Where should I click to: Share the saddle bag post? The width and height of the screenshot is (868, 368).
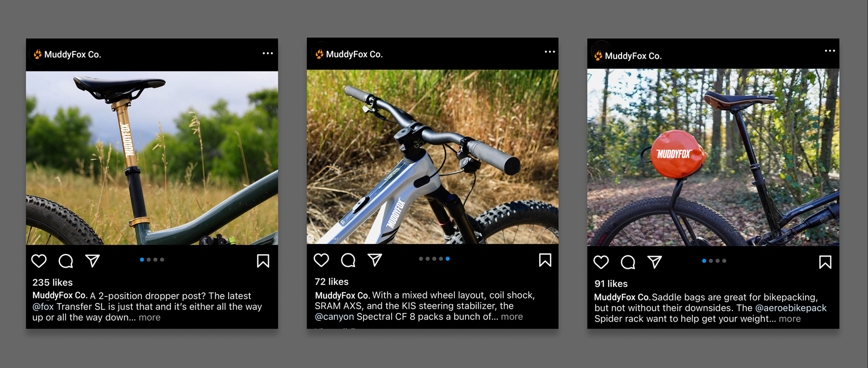pyautogui.click(x=655, y=262)
